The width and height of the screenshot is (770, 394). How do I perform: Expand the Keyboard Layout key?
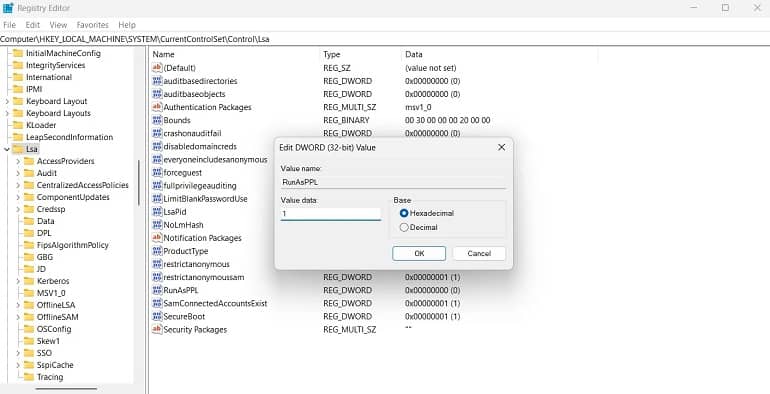pyautogui.click(x=7, y=101)
